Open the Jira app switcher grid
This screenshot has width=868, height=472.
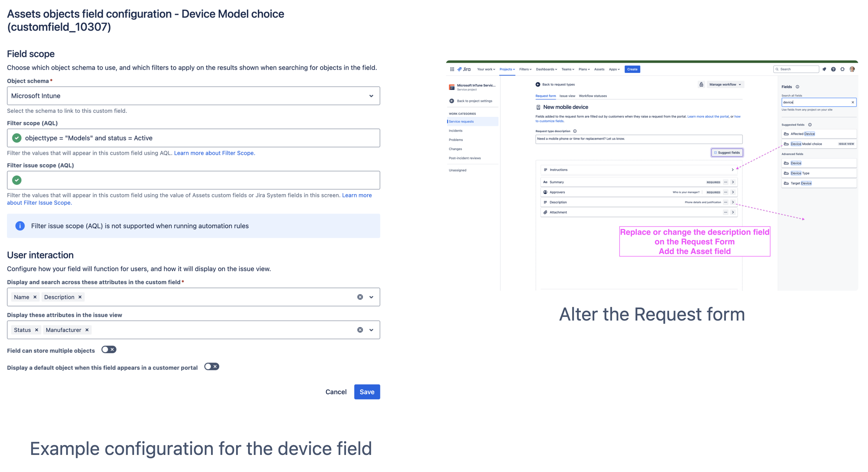point(452,69)
